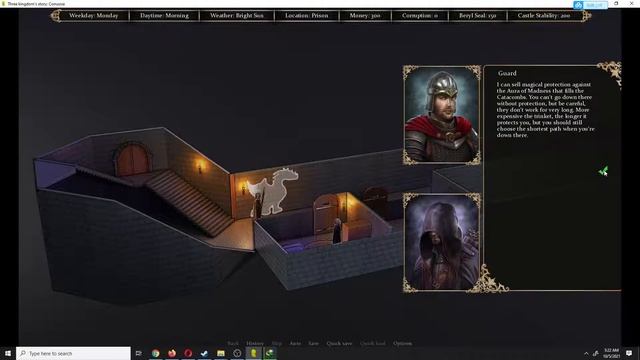The width and height of the screenshot is (640, 360).
Task: Click the taskbar clock and date
Action: tap(611, 353)
